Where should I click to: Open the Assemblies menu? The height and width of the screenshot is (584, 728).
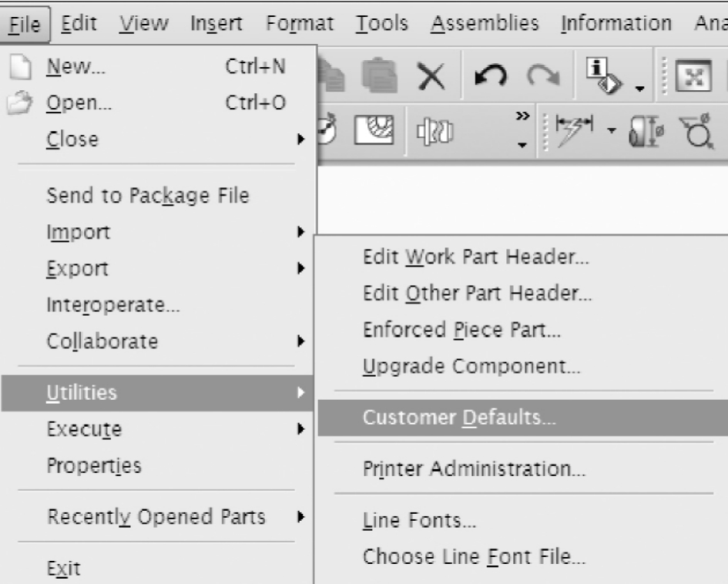(485, 23)
